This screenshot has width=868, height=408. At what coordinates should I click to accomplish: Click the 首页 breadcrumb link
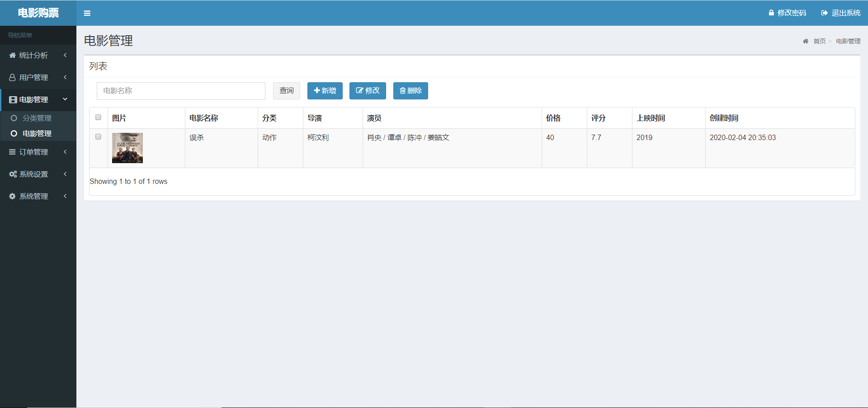(x=820, y=41)
